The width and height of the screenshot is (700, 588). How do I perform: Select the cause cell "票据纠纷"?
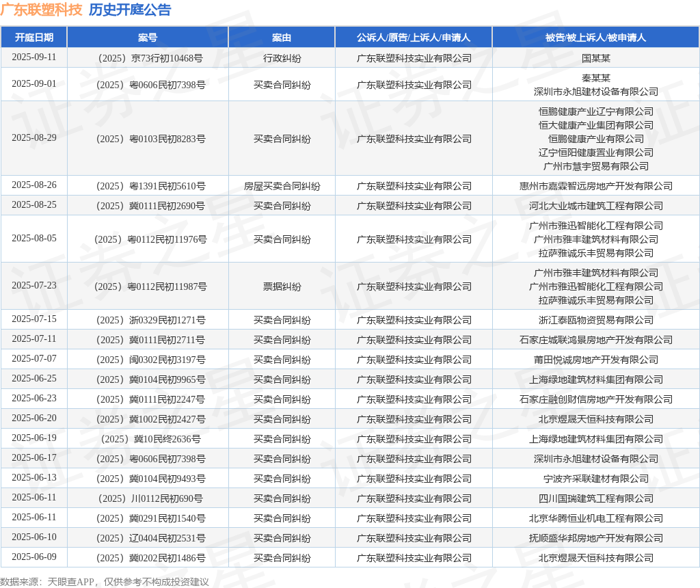(282, 286)
